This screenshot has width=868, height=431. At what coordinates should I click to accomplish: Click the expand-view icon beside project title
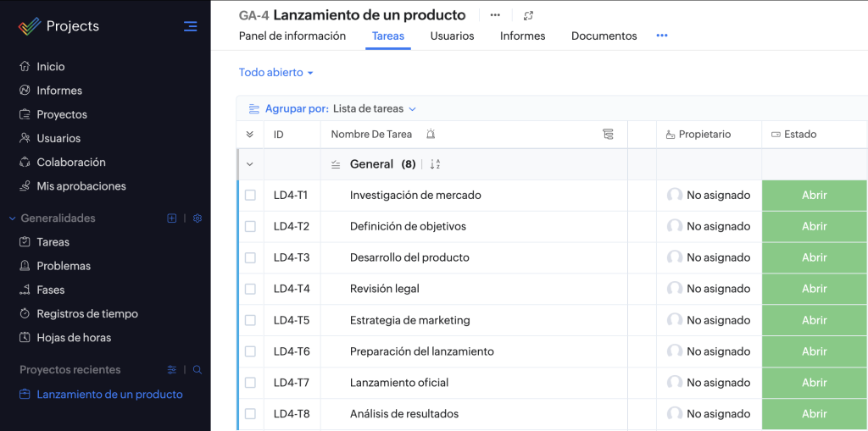pyautogui.click(x=528, y=15)
